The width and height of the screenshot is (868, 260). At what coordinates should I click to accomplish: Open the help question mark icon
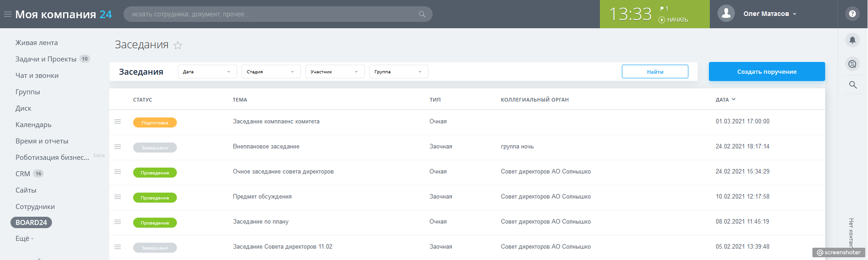pos(852,14)
